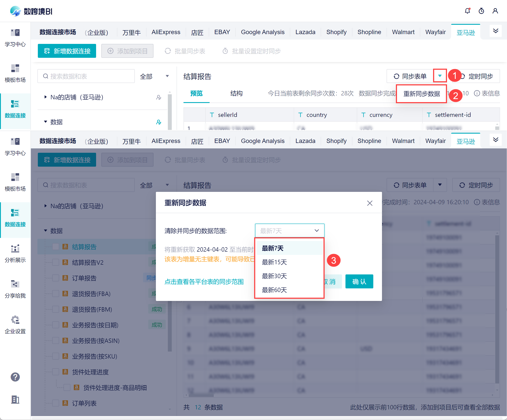Check the 结算报告V2 checkbox
Screen dimensions: 507x420
(x=56, y=262)
